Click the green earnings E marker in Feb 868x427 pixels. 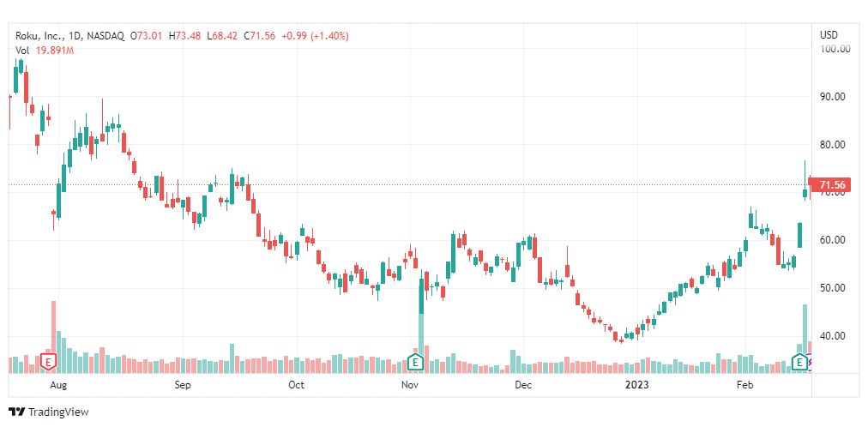[x=799, y=363]
